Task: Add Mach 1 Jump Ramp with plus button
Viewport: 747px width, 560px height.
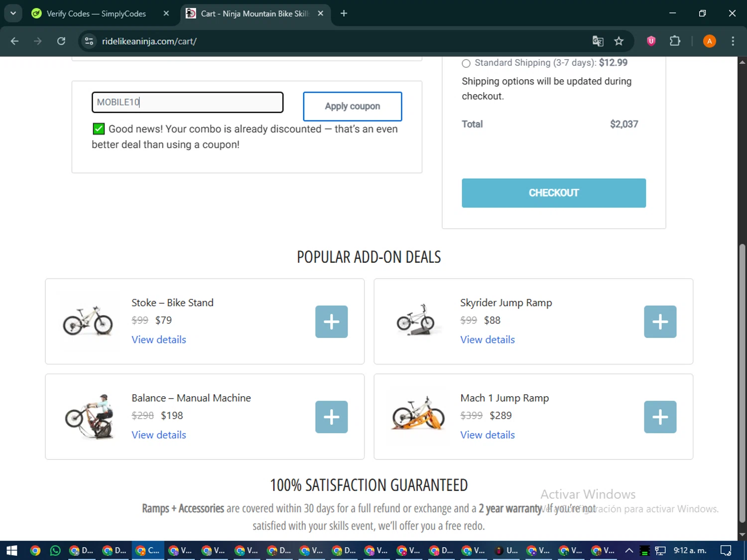Action: 660,417
